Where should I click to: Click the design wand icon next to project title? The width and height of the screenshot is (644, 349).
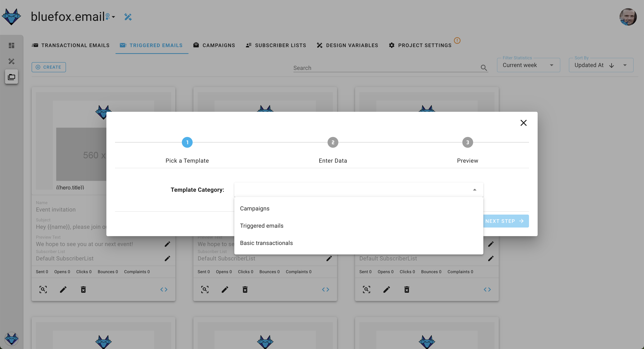pyautogui.click(x=128, y=17)
